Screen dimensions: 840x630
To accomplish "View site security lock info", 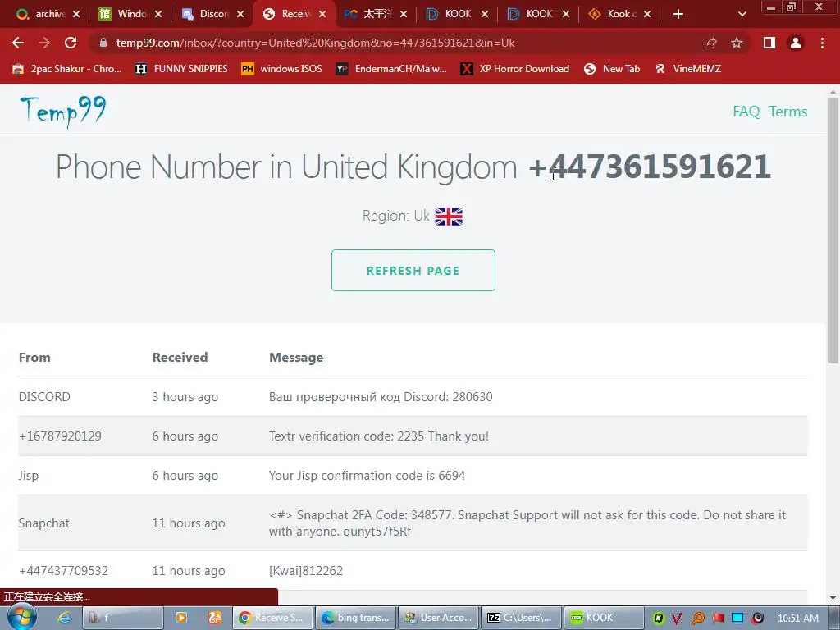I will (103, 43).
